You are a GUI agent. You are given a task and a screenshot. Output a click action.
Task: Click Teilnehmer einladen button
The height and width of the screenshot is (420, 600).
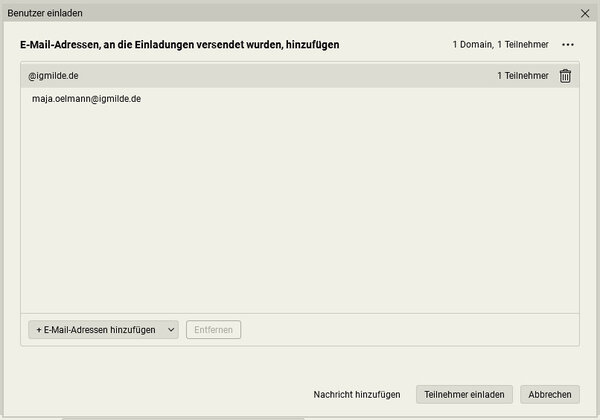[x=464, y=394]
